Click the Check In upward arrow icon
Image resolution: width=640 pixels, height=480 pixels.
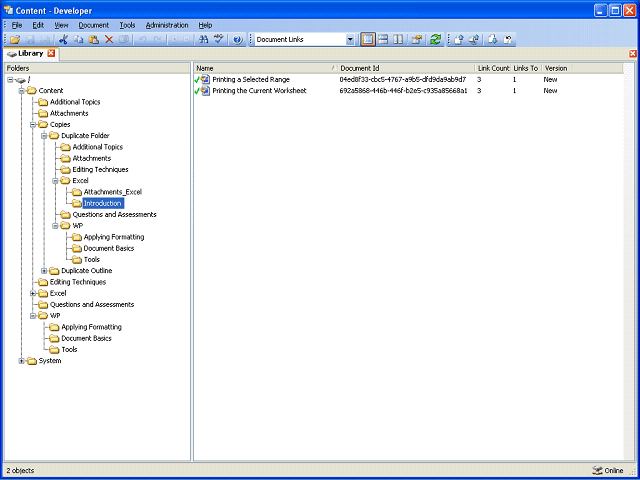tap(458, 40)
